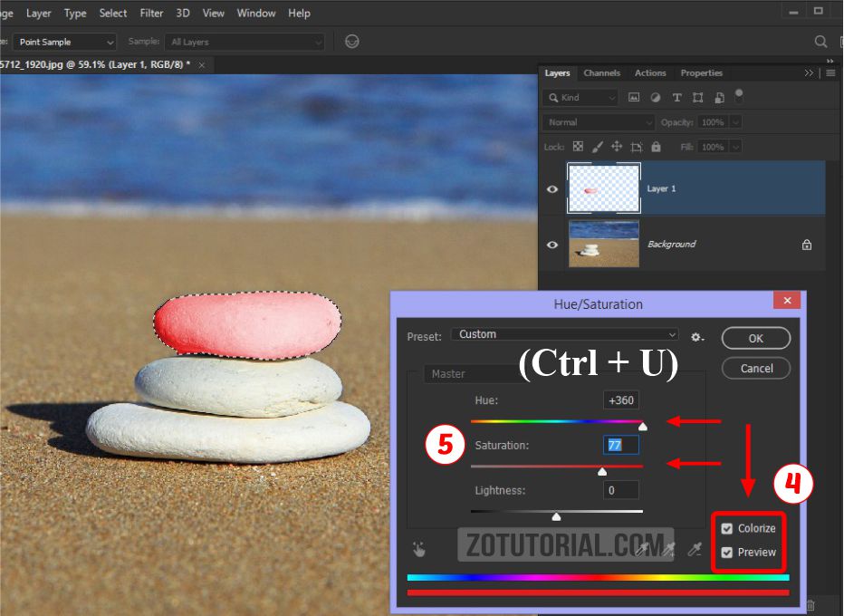844x616 pixels.
Task: Click the Layer 1 name text
Action: coord(661,188)
